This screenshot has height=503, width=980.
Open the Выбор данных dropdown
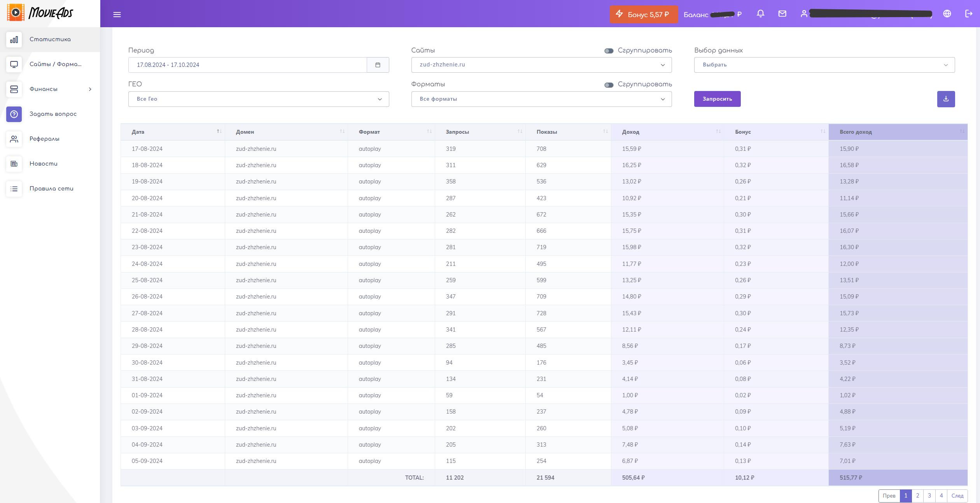pos(824,65)
